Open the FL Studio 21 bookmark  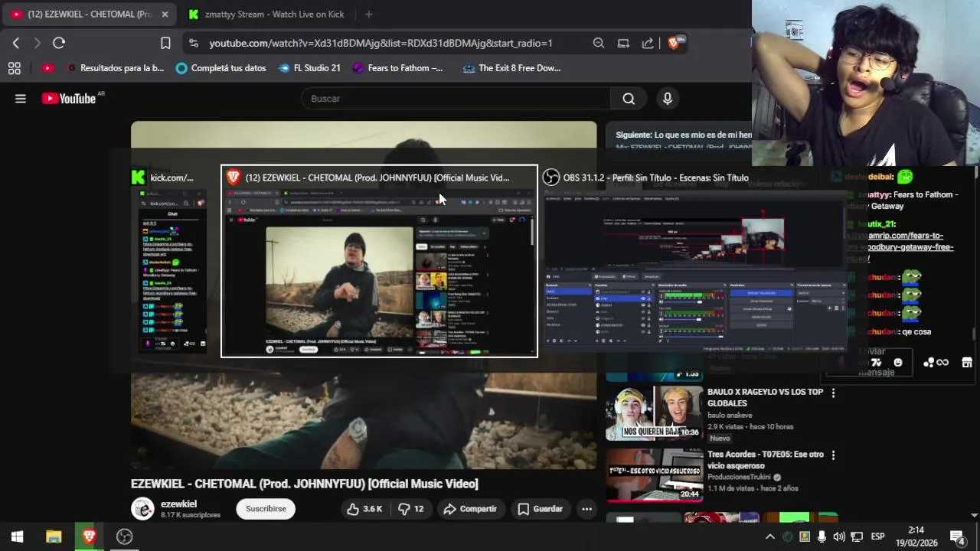point(309,68)
